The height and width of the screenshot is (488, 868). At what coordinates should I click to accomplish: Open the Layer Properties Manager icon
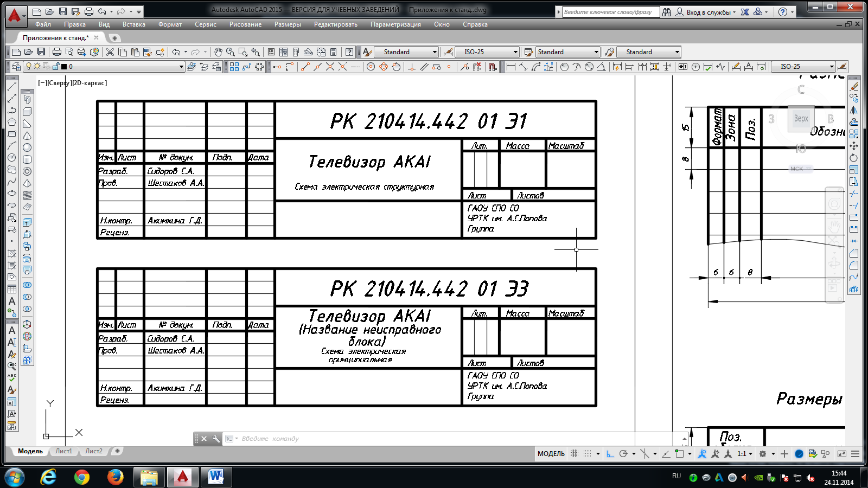point(16,67)
